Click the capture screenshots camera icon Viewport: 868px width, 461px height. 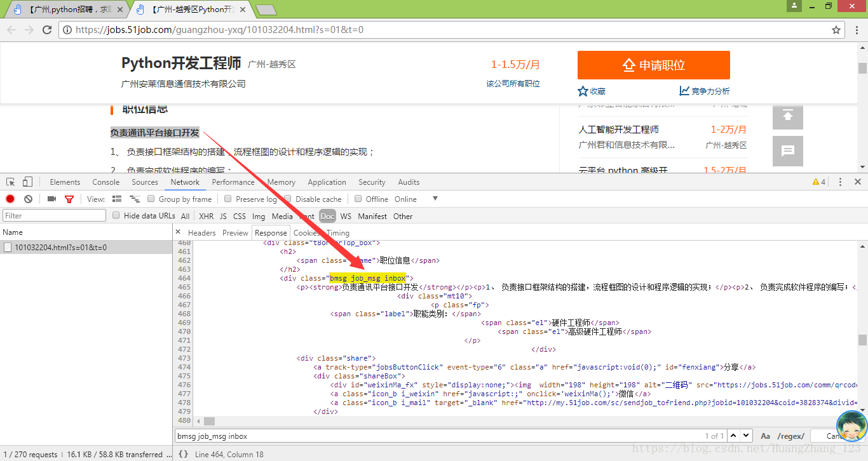pyautogui.click(x=51, y=199)
